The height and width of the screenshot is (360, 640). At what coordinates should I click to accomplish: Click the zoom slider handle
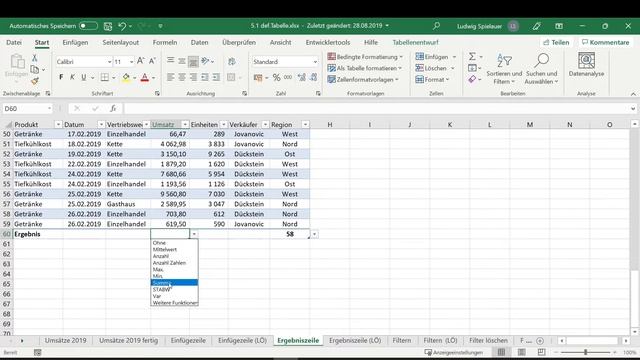[585, 352]
